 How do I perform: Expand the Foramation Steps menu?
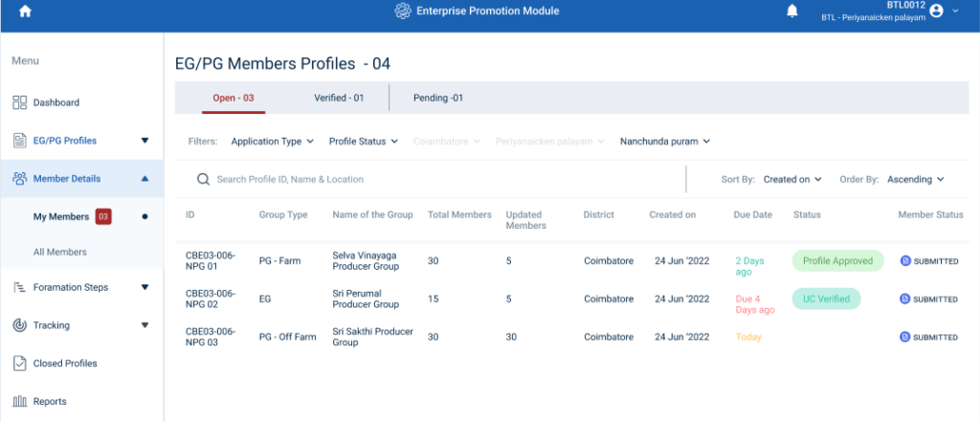(x=145, y=287)
